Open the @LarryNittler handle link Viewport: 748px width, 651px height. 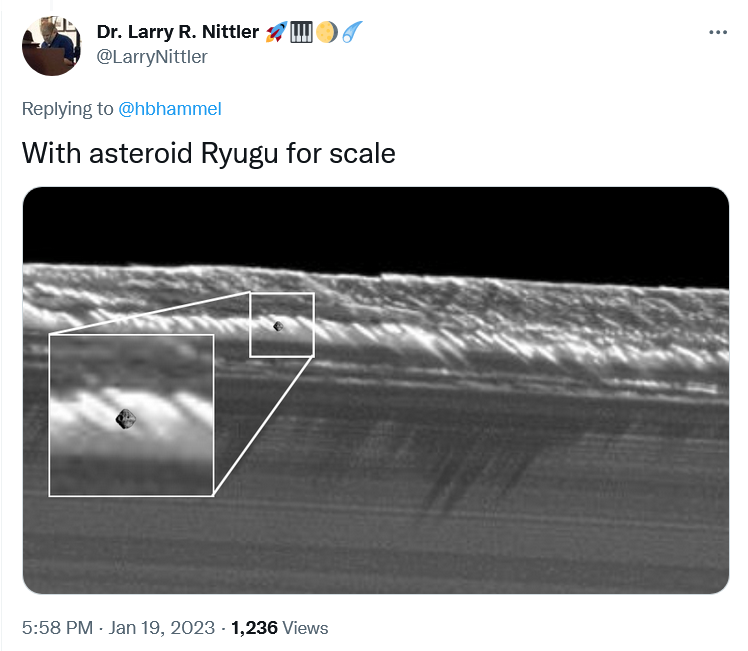coord(152,57)
